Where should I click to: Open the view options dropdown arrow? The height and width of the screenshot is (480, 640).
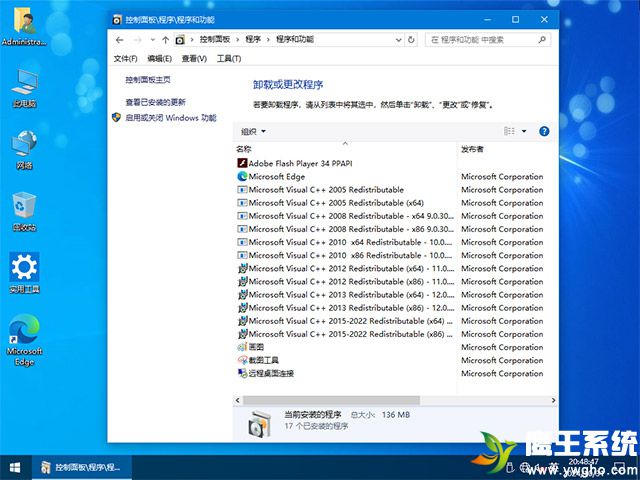pos(524,131)
